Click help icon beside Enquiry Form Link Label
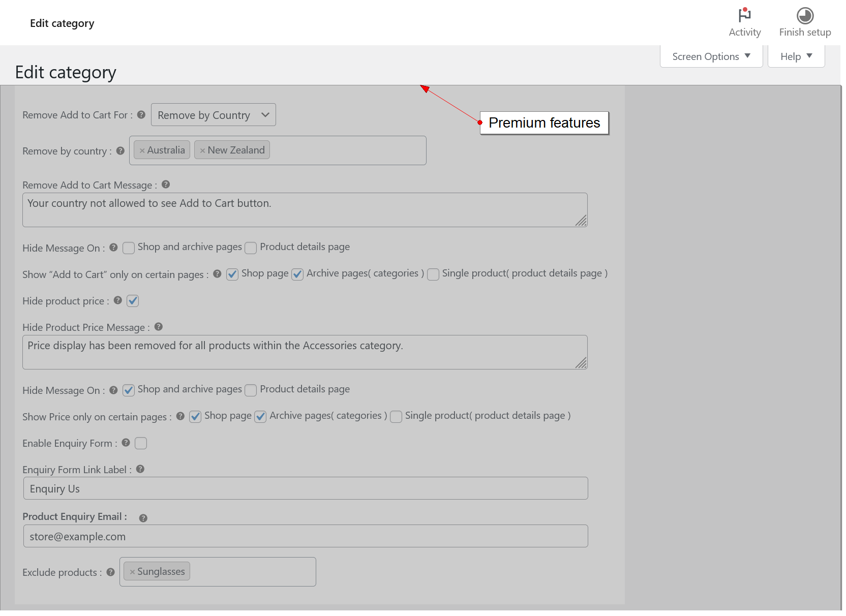Screen dimensions: 846x616 tap(140, 469)
